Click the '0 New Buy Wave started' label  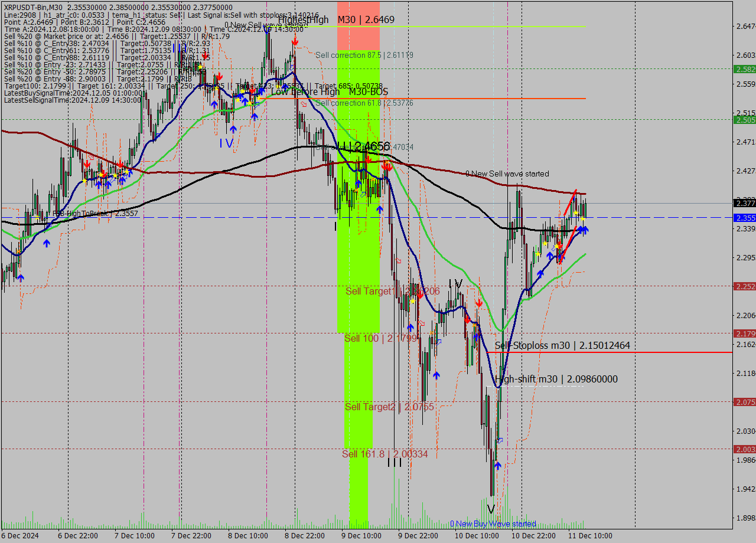[x=493, y=524]
